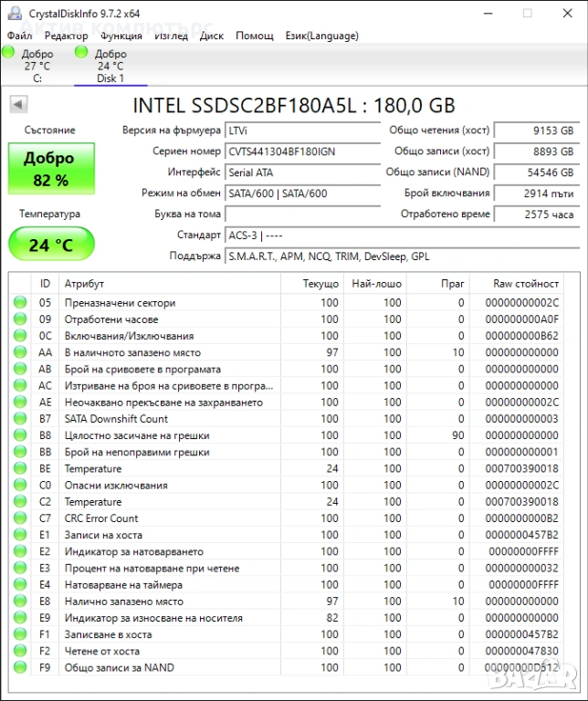588x701 pixels.
Task: Select the C: drive status icon
Action: click(9, 52)
